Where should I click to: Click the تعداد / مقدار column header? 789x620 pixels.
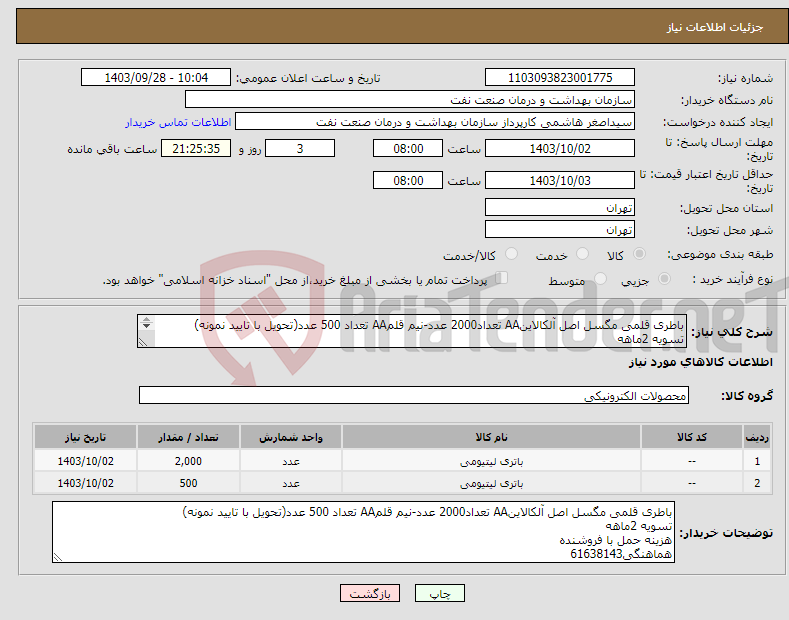[x=188, y=437]
